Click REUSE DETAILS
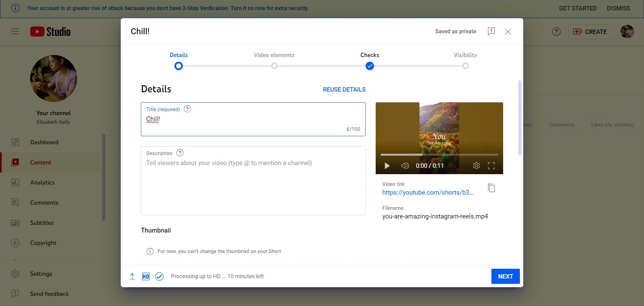The image size is (644, 306). 344,90
